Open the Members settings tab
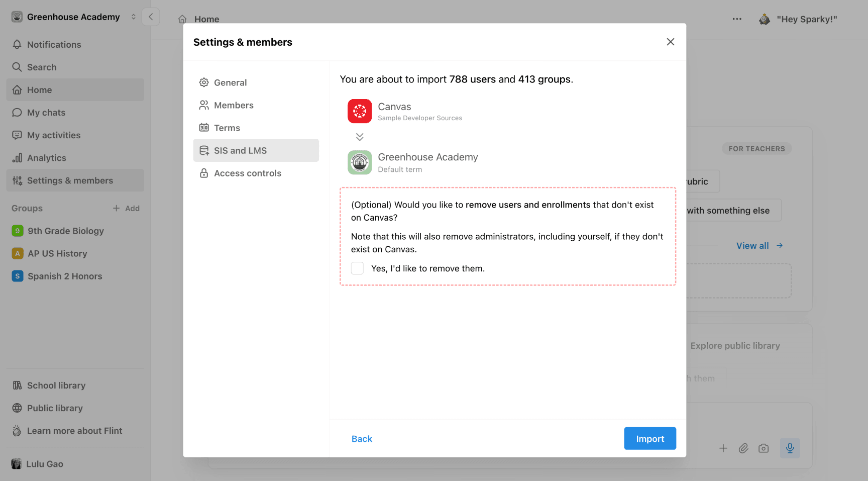 click(256, 105)
